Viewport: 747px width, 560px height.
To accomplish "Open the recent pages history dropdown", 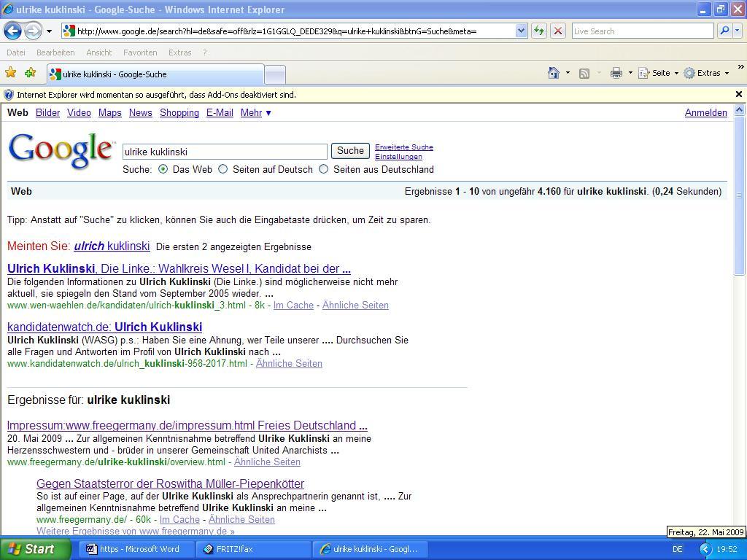I will click(49, 31).
